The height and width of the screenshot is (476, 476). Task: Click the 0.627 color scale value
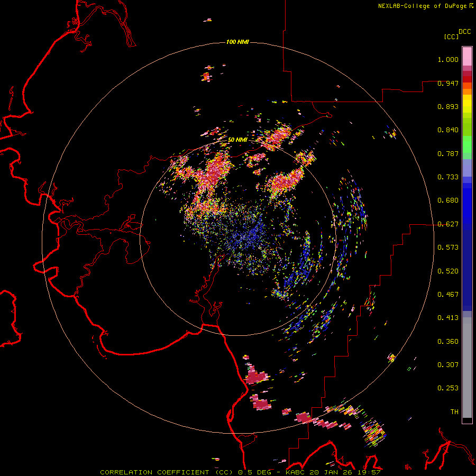[x=448, y=224]
